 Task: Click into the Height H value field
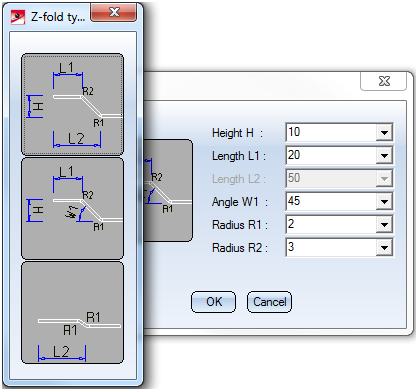331,133
